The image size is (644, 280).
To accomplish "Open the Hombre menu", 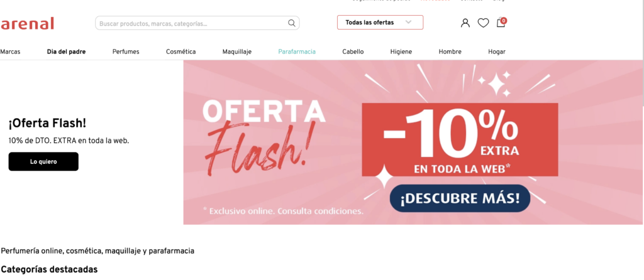I will (x=450, y=51).
